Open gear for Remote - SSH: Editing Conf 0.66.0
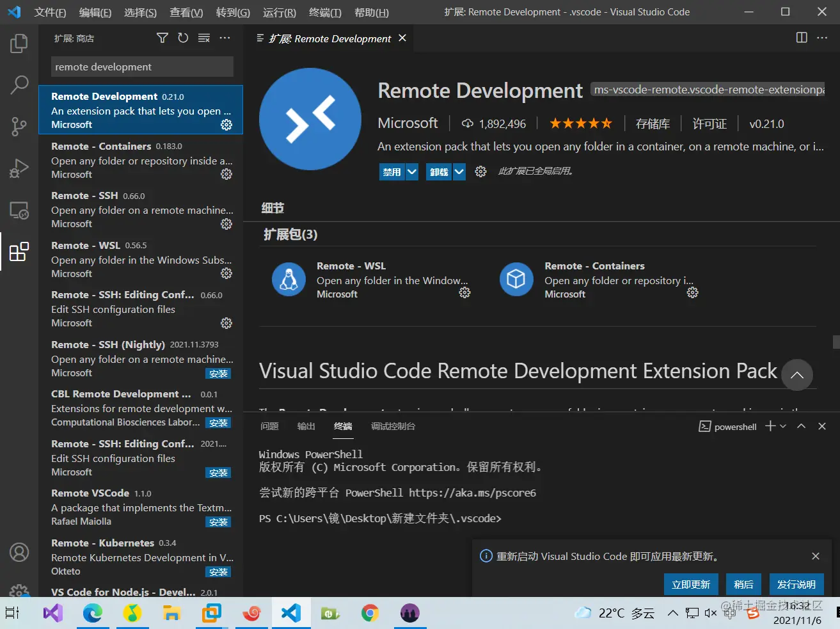This screenshot has width=840, height=629. tap(226, 323)
